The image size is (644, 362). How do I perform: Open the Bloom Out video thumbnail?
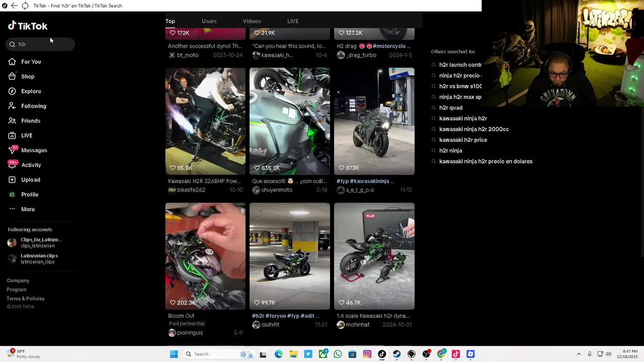click(205, 256)
